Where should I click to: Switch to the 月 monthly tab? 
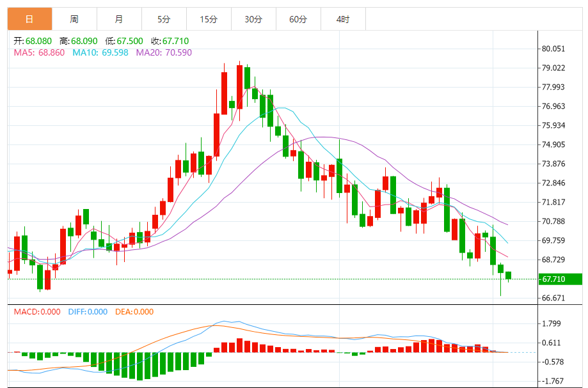[x=119, y=19]
